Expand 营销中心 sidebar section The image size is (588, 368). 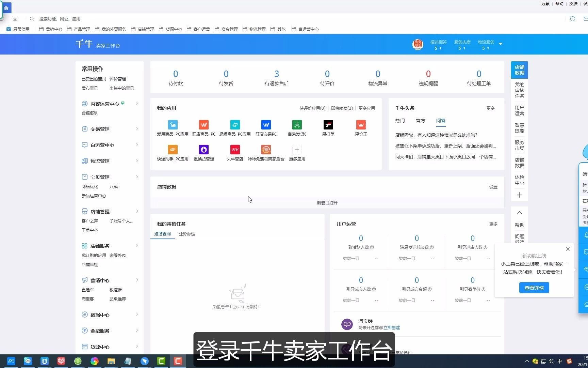click(137, 280)
